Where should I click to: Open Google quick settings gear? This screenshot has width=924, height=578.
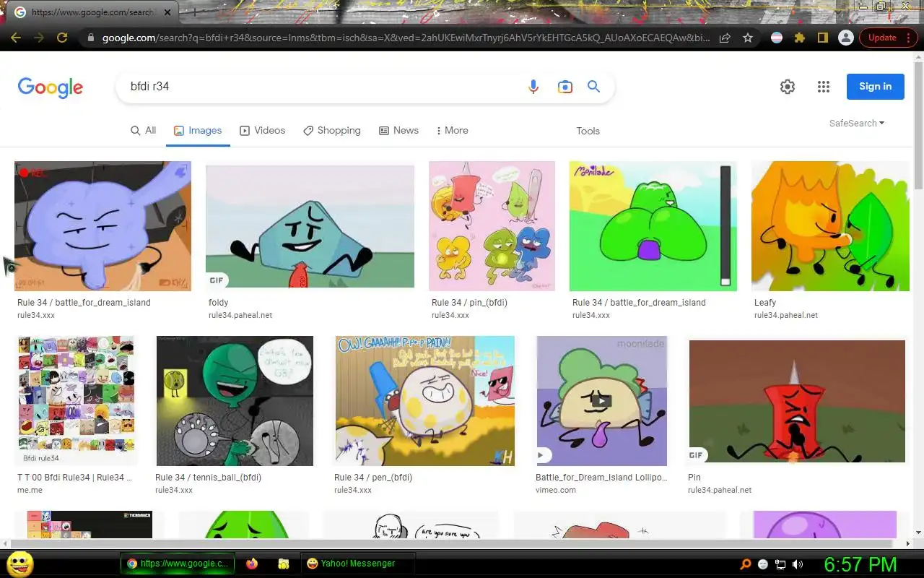pos(788,87)
